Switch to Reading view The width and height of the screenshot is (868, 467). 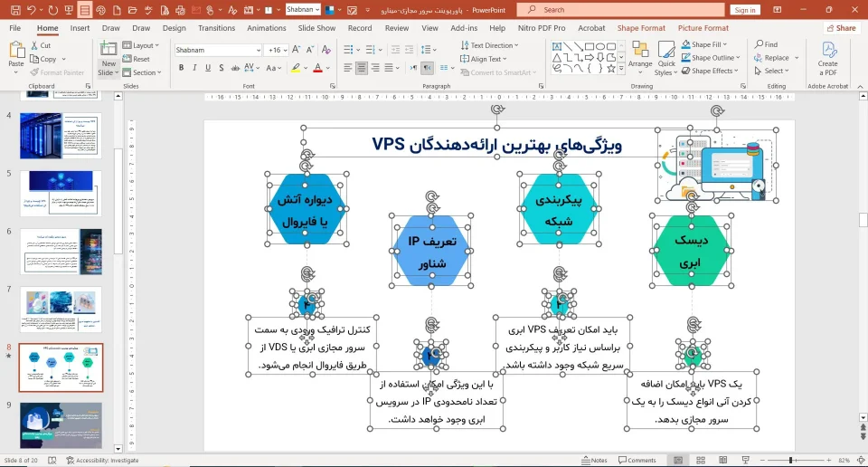click(x=723, y=461)
